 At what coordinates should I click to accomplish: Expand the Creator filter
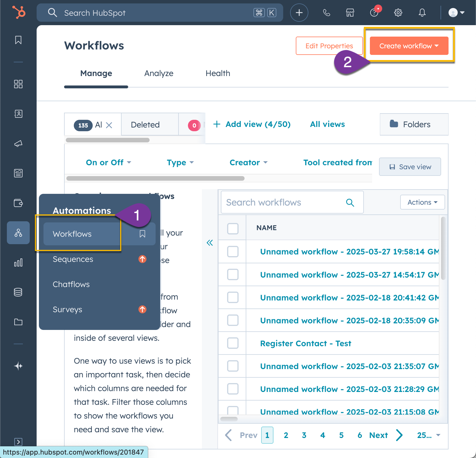pyautogui.click(x=249, y=162)
